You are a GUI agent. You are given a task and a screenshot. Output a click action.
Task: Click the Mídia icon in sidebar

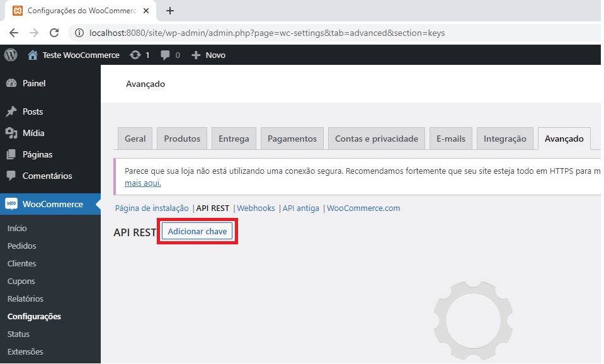point(11,134)
